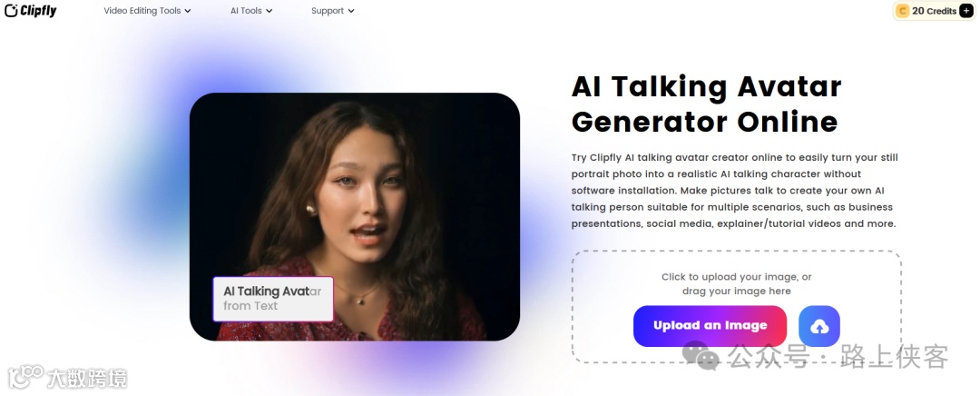This screenshot has width=980, height=396.
Task: Click the AI Talking Avatar Generator heading
Action: coord(706,104)
